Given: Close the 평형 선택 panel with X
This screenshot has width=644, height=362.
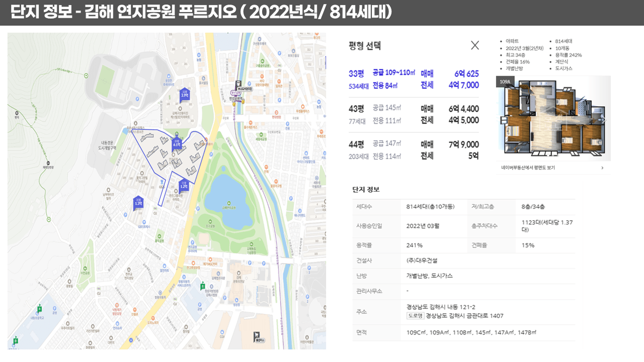Looking at the screenshot, I should [x=475, y=46].
